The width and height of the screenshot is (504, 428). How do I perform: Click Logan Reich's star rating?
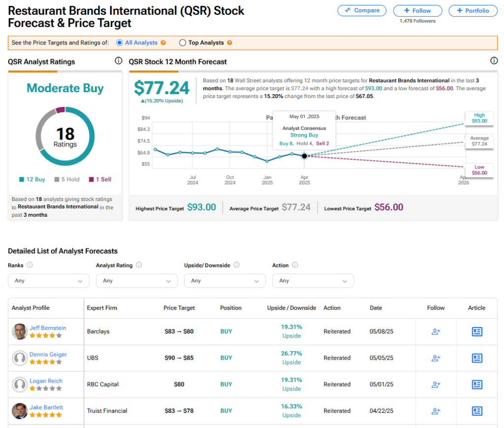(x=46, y=388)
